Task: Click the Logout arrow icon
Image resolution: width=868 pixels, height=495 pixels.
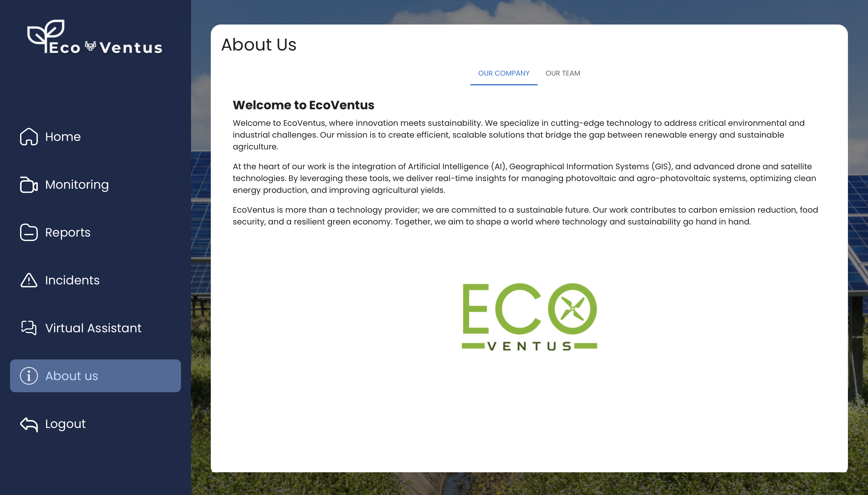Action: click(x=29, y=424)
